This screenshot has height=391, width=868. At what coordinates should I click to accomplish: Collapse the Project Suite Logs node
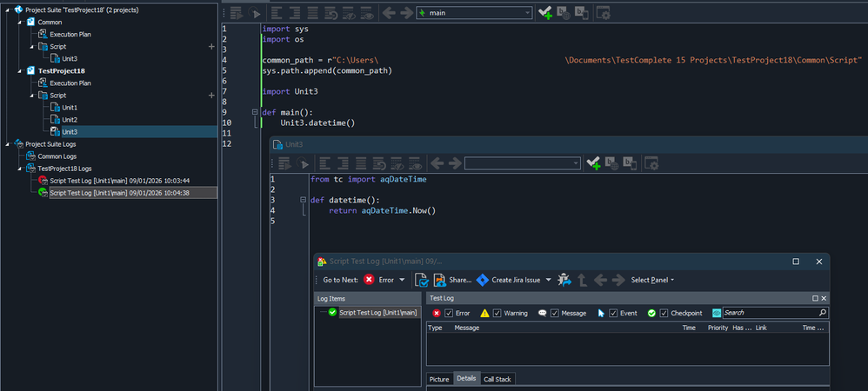(7, 144)
